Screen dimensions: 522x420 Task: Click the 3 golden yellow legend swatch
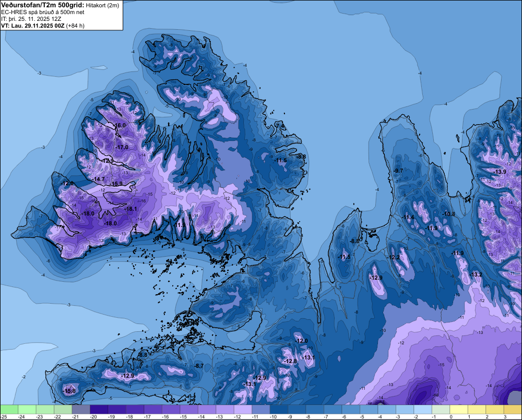point(513,409)
